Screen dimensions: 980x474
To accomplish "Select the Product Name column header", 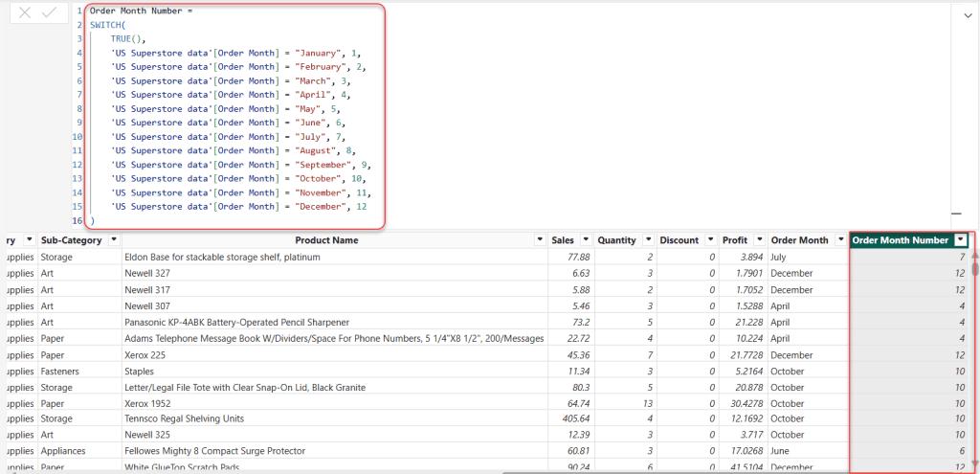I will (x=327, y=240).
